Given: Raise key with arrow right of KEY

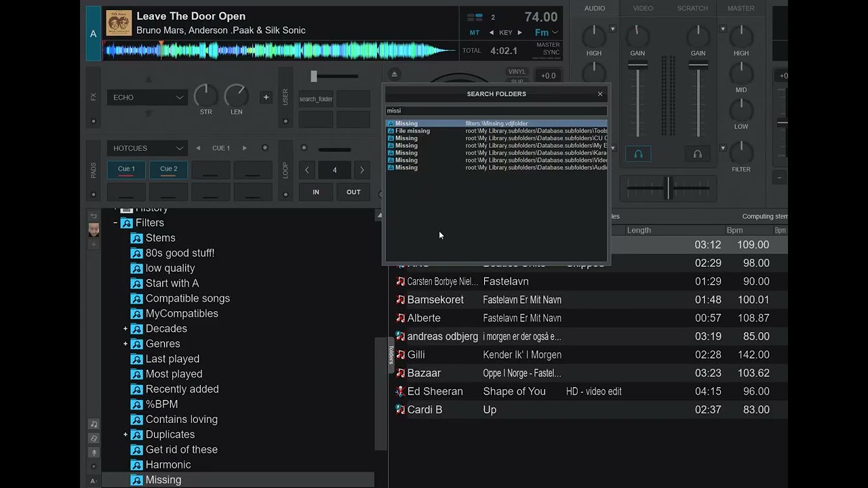Looking at the screenshot, I should coord(520,33).
